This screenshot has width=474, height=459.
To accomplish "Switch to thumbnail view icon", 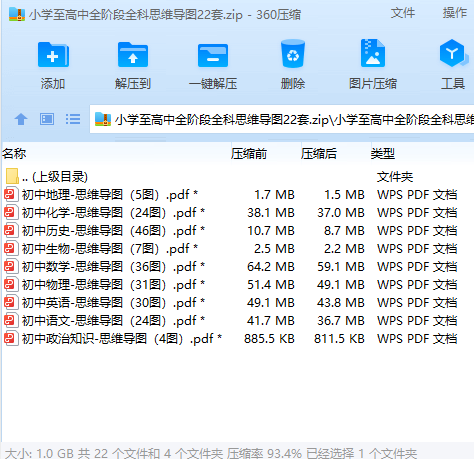I will pyautogui.click(x=47, y=119).
